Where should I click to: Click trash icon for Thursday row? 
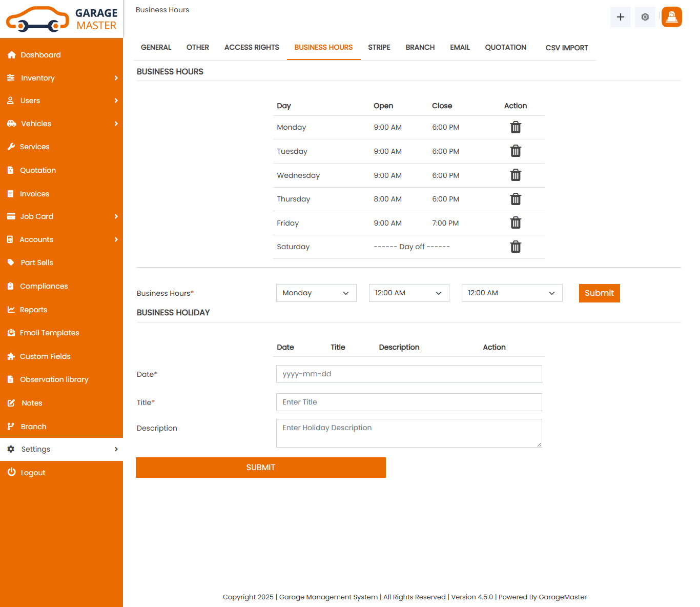point(515,199)
